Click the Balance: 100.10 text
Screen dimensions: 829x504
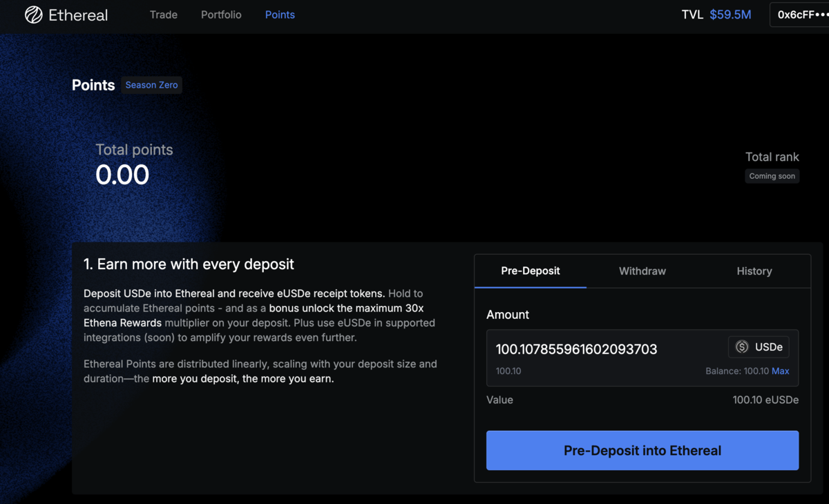(737, 371)
